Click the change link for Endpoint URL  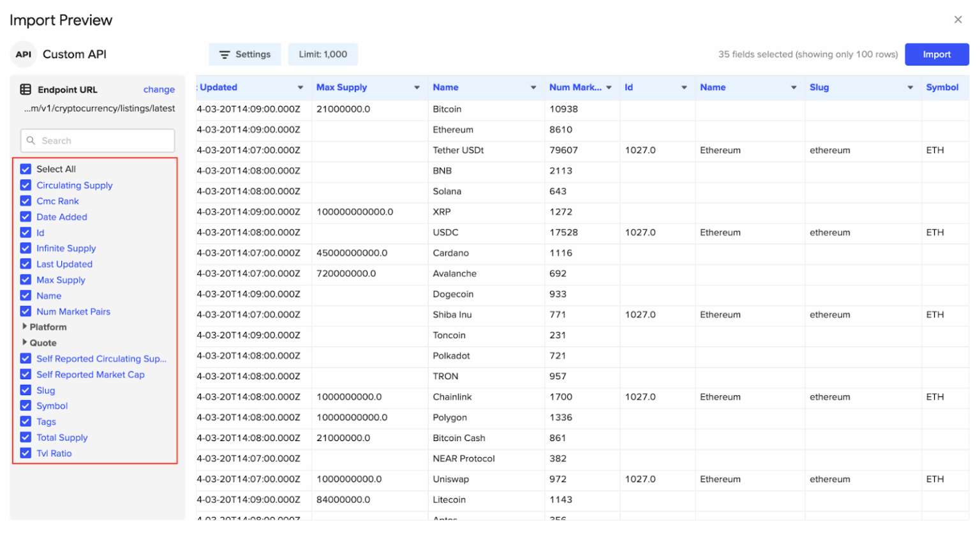pos(159,89)
